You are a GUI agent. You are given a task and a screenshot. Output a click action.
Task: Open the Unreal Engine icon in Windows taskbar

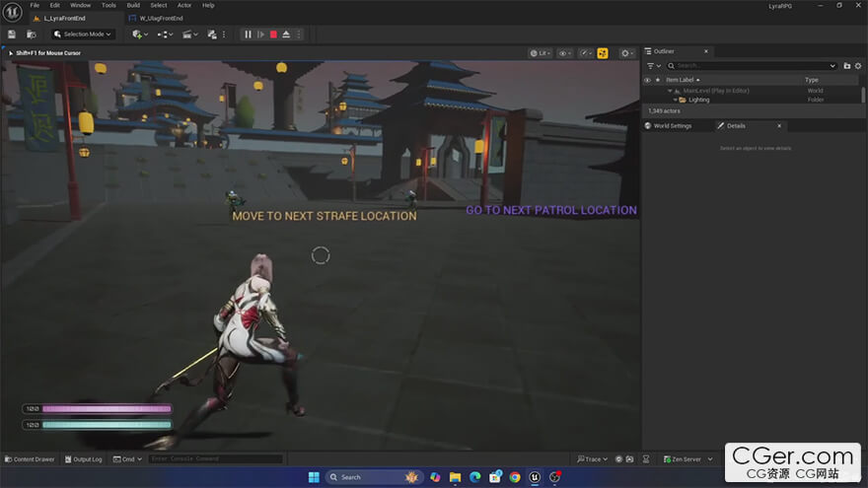(x=535, y=477)
